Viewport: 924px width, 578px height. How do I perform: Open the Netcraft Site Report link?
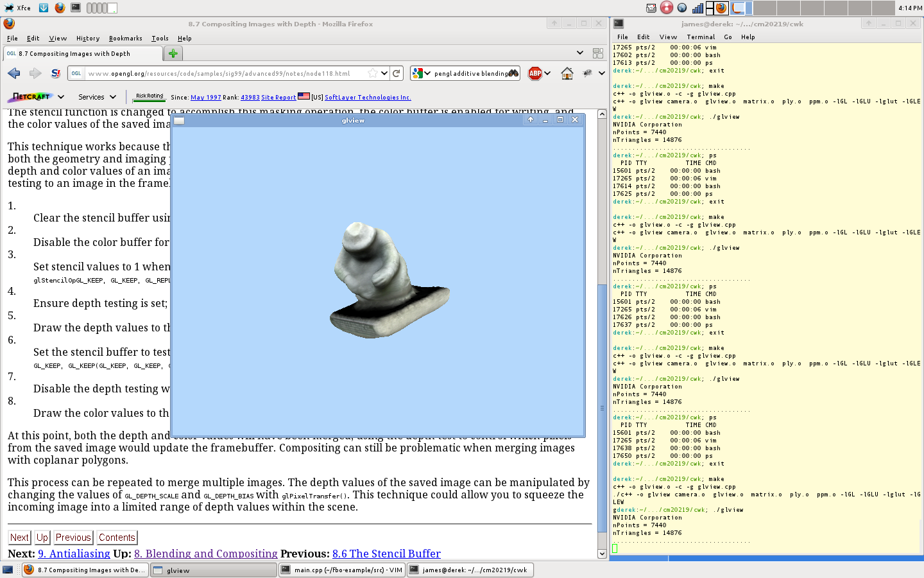[278, 98]
